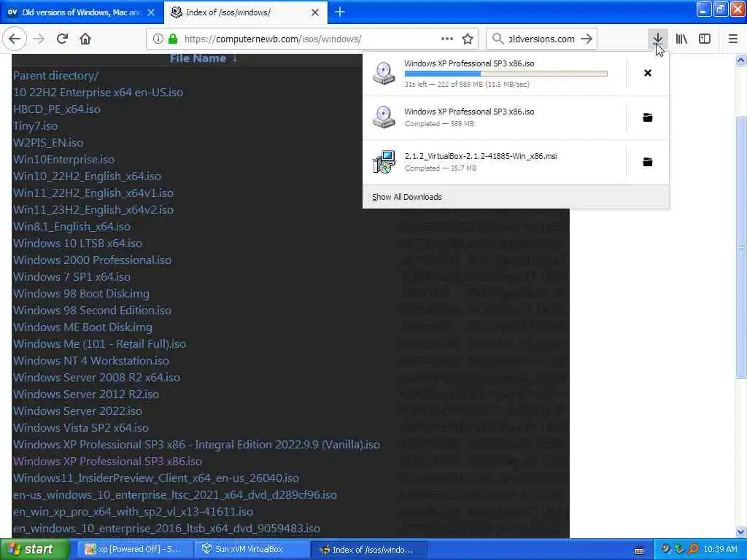Open Windows11_InsiderPreview_Client_x64_en-us_26040.iso
747x560 pixels.
point(156,478)
